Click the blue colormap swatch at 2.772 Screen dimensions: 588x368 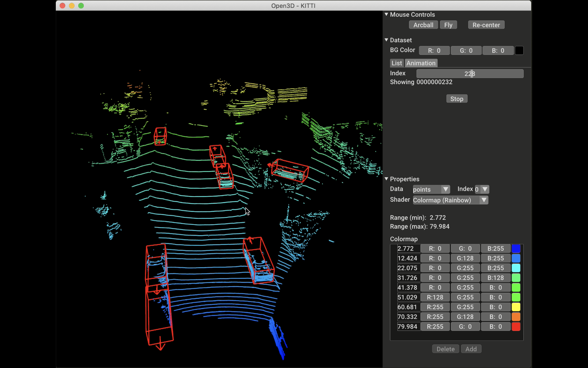click(x=516, y=249)
